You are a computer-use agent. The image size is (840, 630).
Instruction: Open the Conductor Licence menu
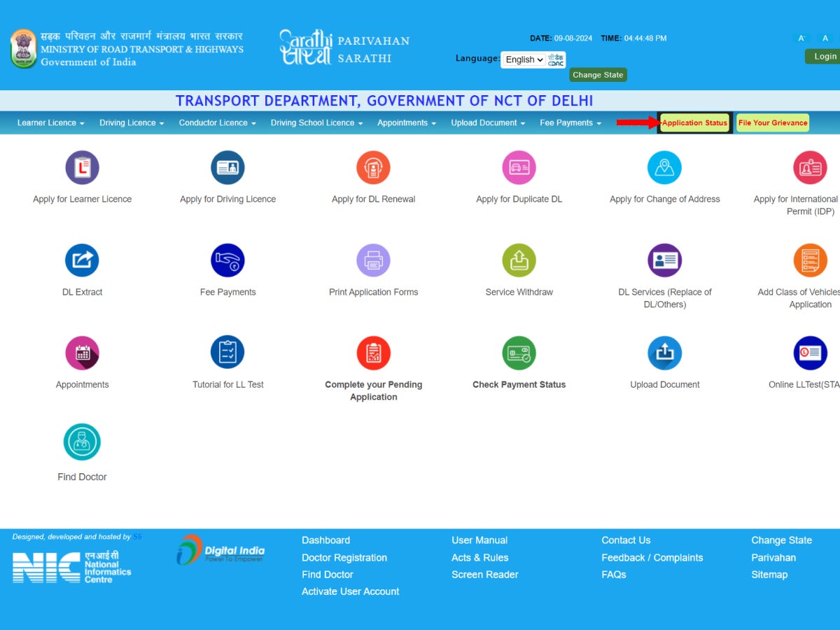(x=216, y=122)
